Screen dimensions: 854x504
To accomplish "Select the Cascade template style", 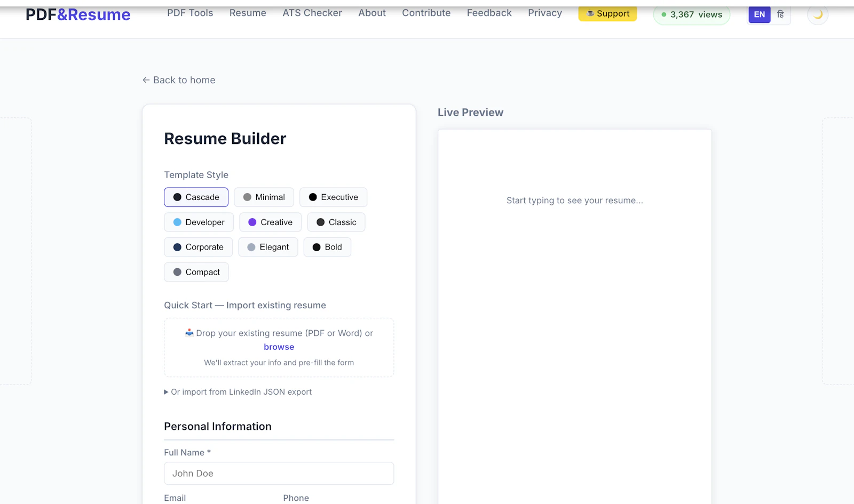I will coord(196,197).
